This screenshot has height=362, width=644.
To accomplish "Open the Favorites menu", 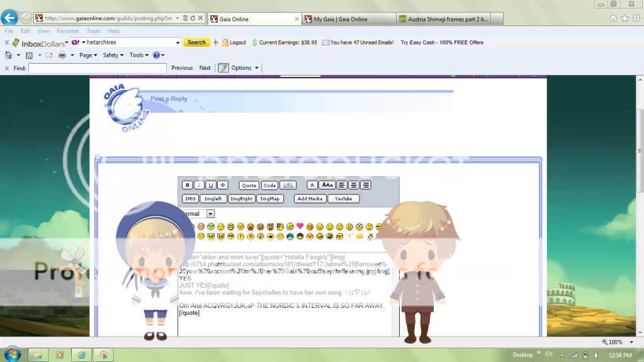I will pos(68,31).
